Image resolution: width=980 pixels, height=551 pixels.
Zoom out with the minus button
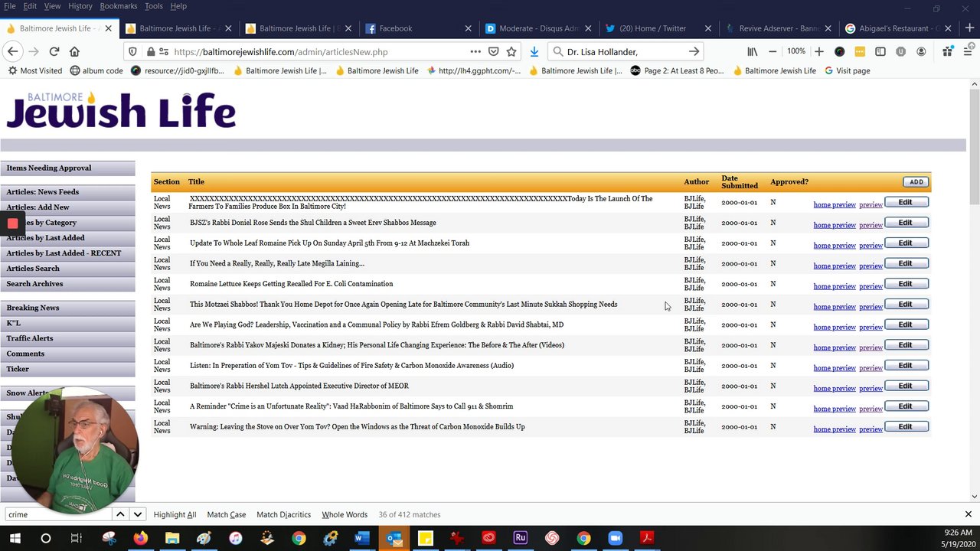pos(773,51)
